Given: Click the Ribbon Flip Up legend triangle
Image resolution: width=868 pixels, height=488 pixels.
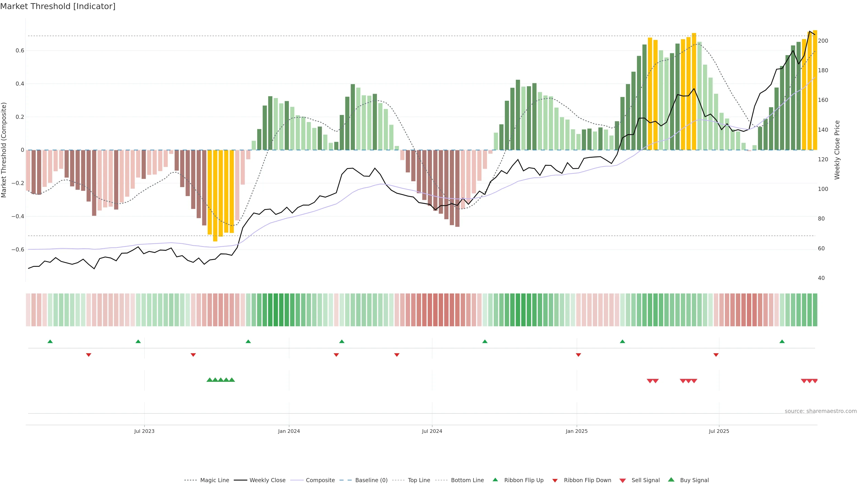Looking at the screenshot, I should click(x=495, y=480).
